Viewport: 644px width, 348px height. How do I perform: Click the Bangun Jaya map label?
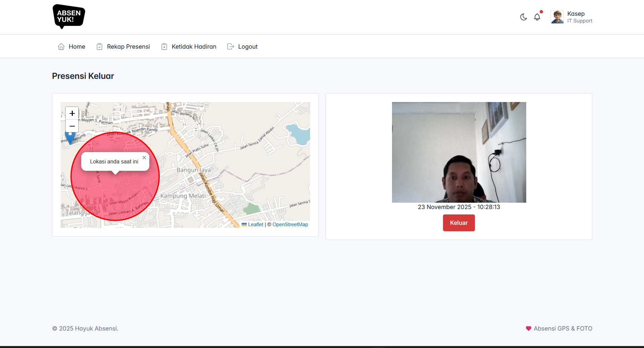[194, 170]
